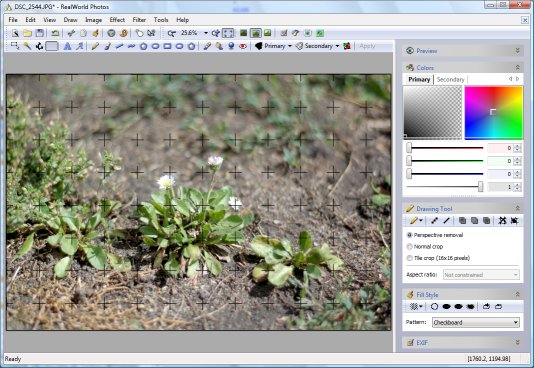Screen dimensions: 534x368
Task: Click the new document icon
Action: coord(15,33)
